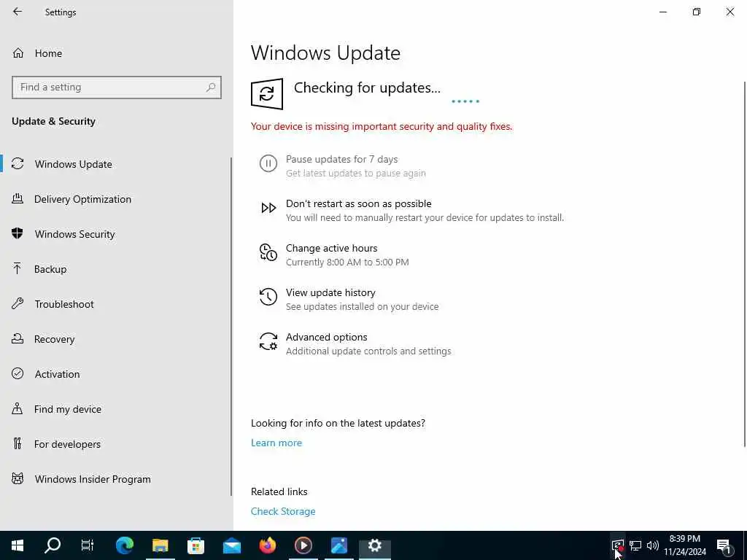Click the Advanced options gear-sync icon
Image resolution: width=747 pixels, height=560 pixels.
[x=268, y=341]
